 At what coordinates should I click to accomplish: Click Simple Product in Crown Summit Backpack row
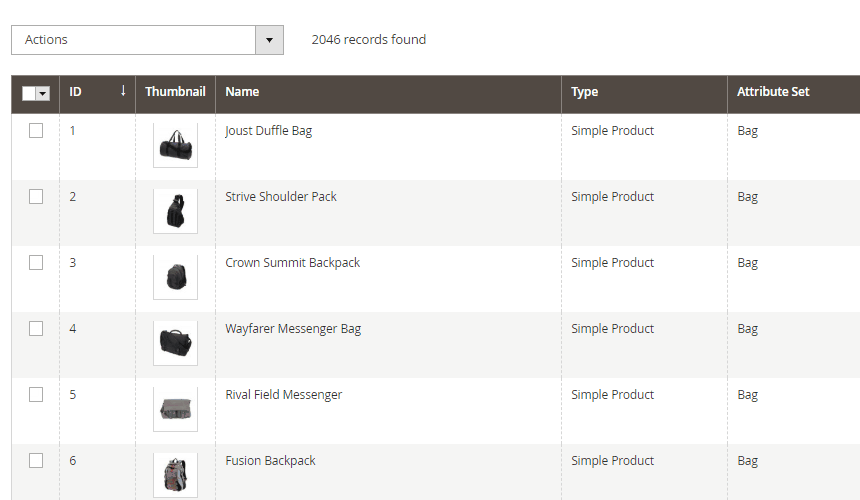click(x=612, y=263)
